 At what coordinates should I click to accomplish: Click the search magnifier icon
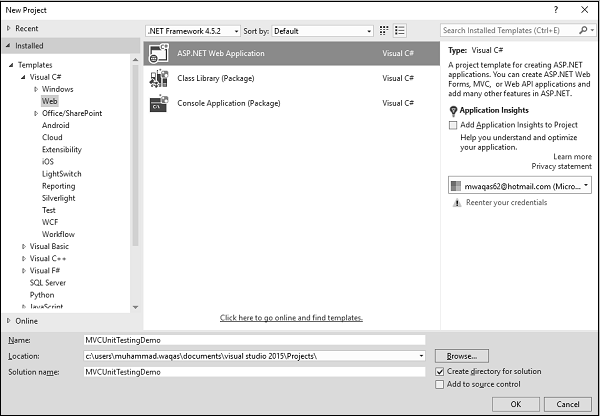(x=583, y=30)
